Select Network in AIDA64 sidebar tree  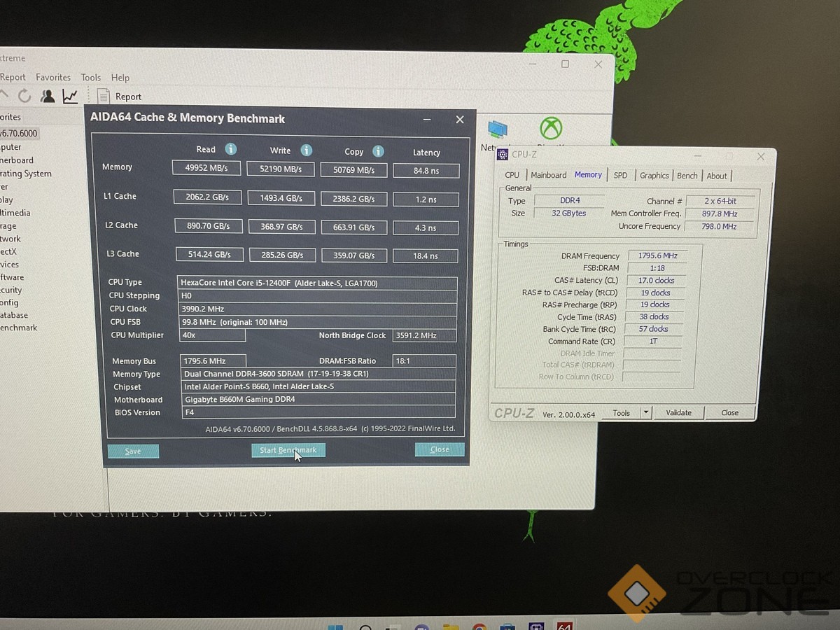(10, 239)
